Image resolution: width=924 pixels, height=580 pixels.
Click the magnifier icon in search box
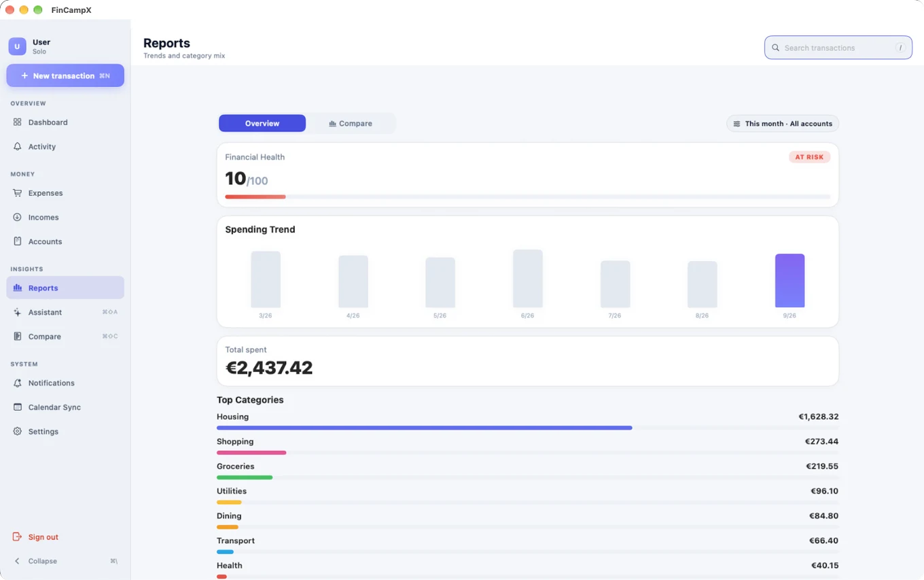click(x=775, y=48)
